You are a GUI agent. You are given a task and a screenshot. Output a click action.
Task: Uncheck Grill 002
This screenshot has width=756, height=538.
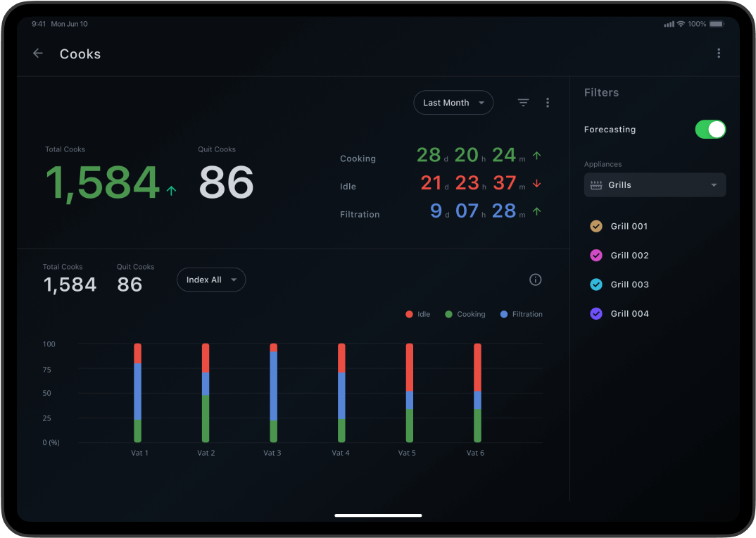click(596, 256)
